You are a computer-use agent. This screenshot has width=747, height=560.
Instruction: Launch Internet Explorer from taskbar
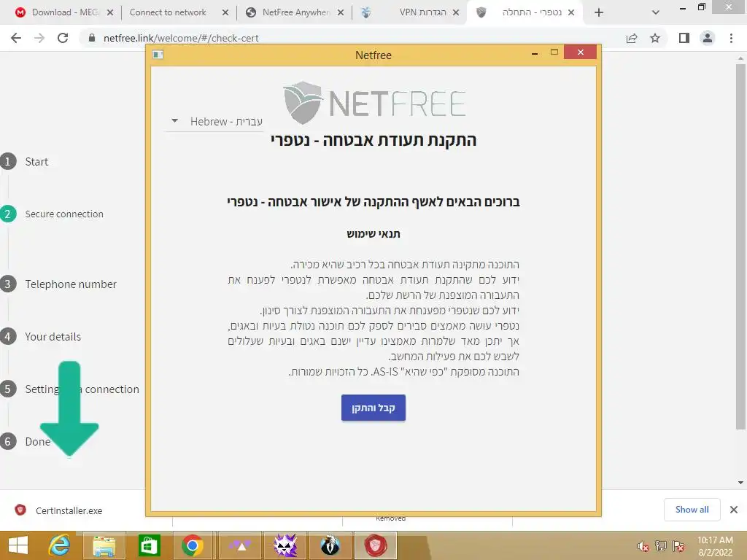(59, 545)
